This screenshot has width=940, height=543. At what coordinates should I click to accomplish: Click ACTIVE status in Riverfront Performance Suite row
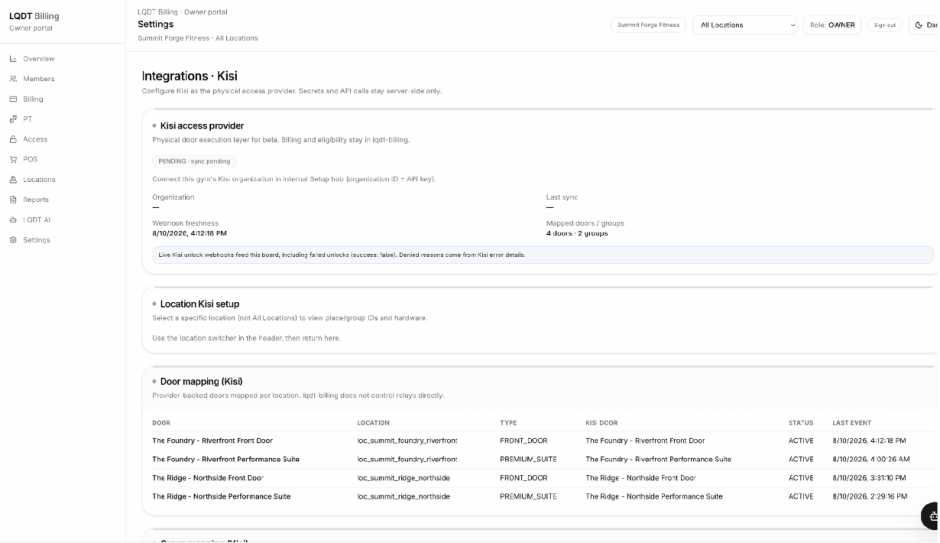(801, 459)
